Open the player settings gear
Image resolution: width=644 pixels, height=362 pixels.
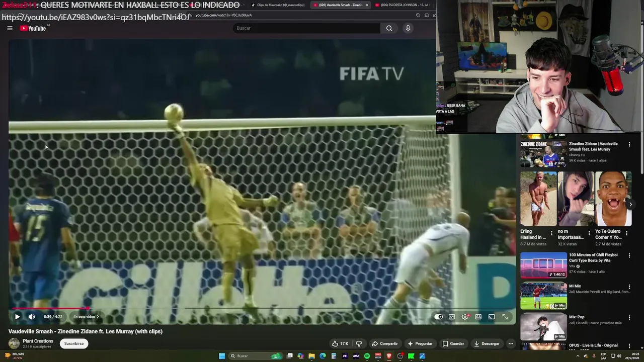465,317
